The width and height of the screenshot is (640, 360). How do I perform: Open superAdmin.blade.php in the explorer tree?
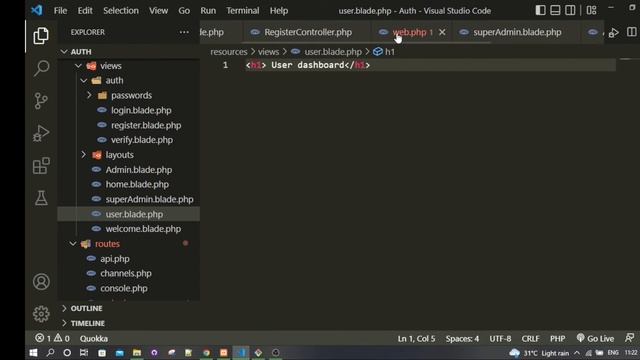click(x=149, y=199)
